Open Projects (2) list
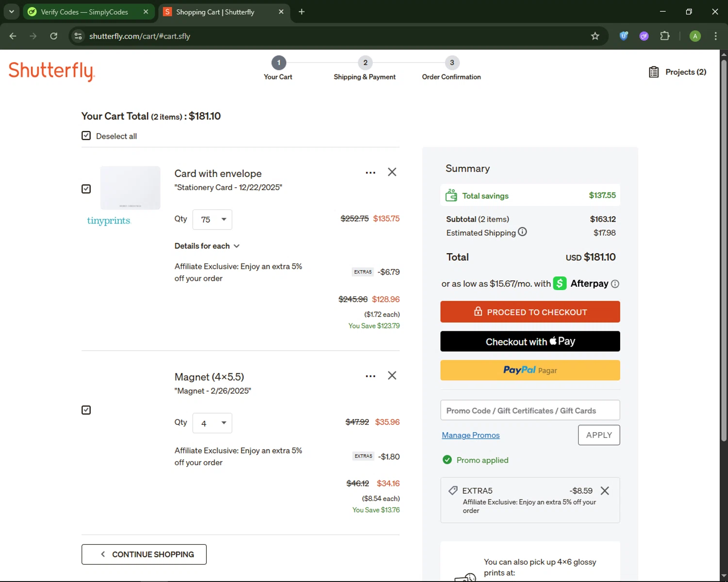The height and width of the screenshot is (582, 728). click(x=678, y=72)
